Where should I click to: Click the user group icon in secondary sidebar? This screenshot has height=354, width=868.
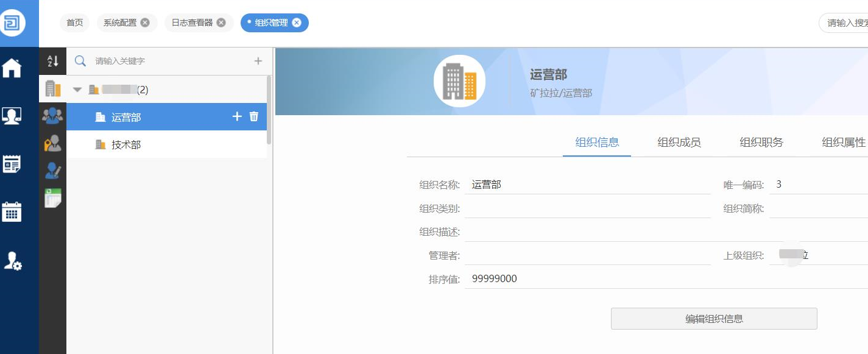click(53, 115)
